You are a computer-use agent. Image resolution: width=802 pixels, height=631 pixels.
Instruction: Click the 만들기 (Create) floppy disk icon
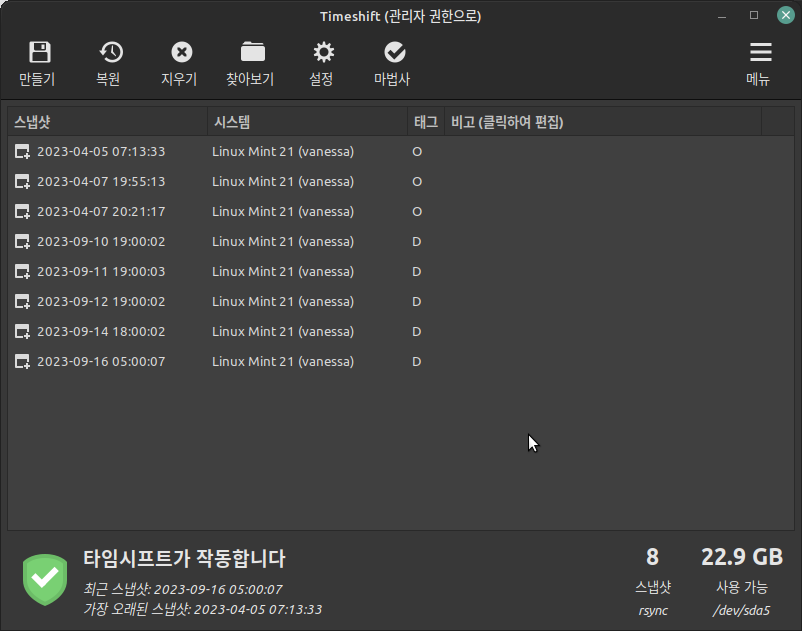[x=39, y=52]
